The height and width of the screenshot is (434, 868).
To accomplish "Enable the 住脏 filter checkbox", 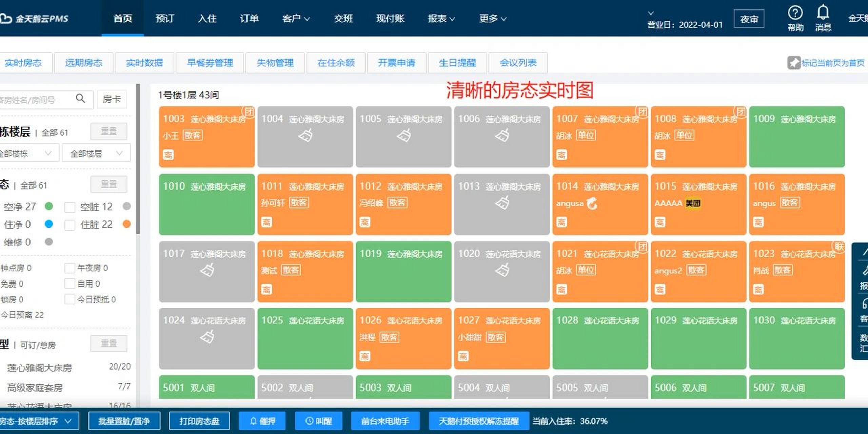I will coord(71,224).
